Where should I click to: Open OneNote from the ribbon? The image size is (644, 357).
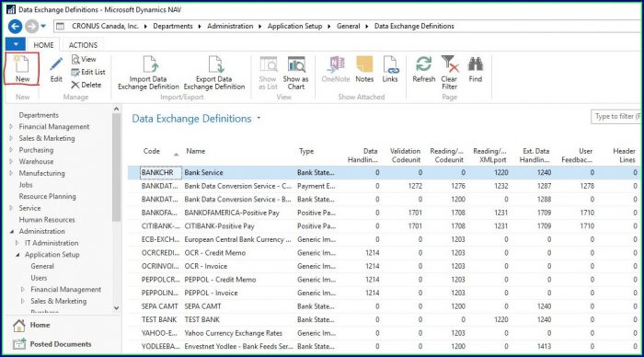tap(336, 69)
